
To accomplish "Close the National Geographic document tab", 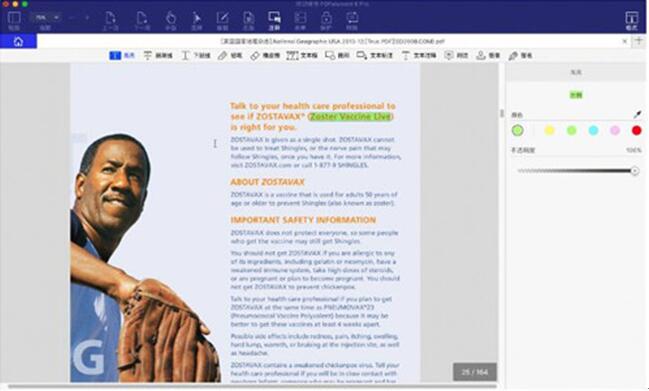I will click(625, 41).
